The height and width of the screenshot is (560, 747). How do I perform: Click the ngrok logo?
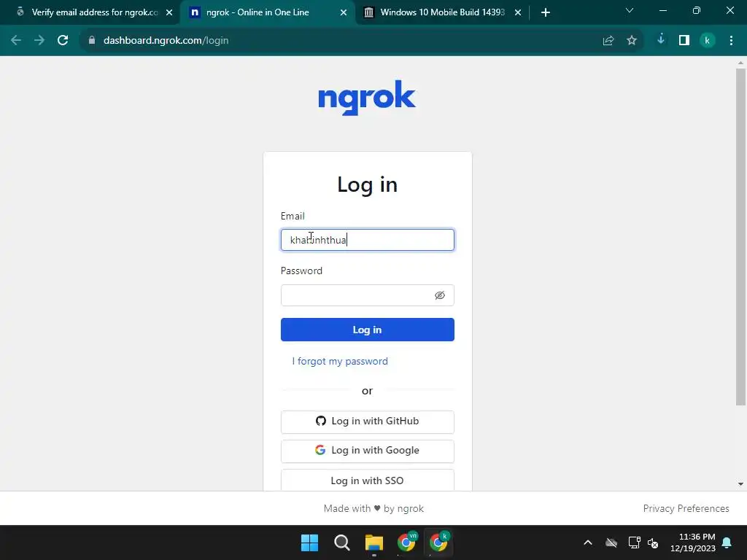tap(367, 98)
